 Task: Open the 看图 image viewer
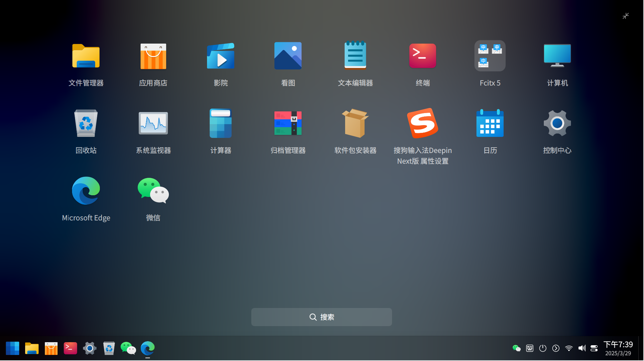288,56
